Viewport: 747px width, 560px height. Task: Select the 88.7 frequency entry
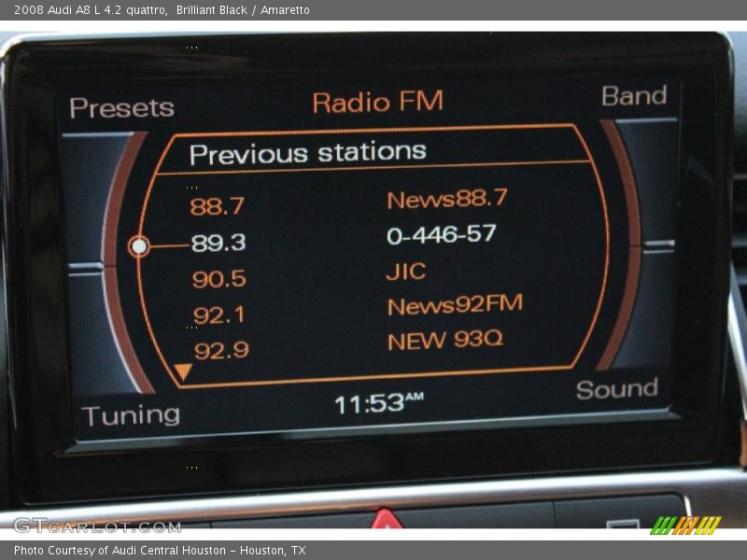218,206
